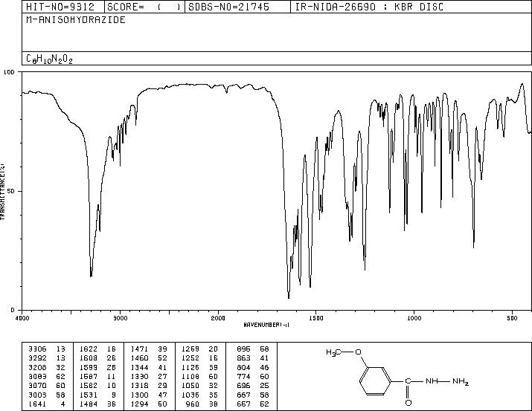Click the 50 transmittance axis label

coord(11,191)
